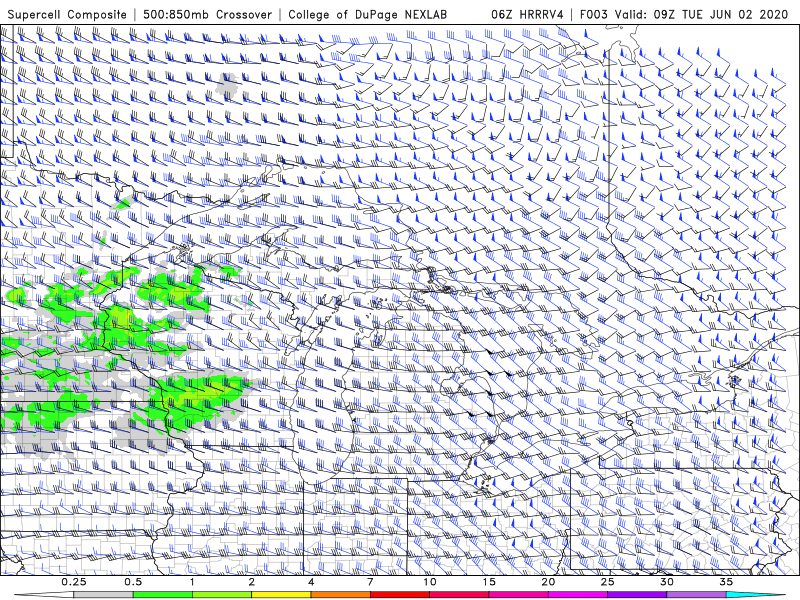Click the "Supercell Composite" title text
The height and width of the screenshot is (600, 800).
click(67, 14)
